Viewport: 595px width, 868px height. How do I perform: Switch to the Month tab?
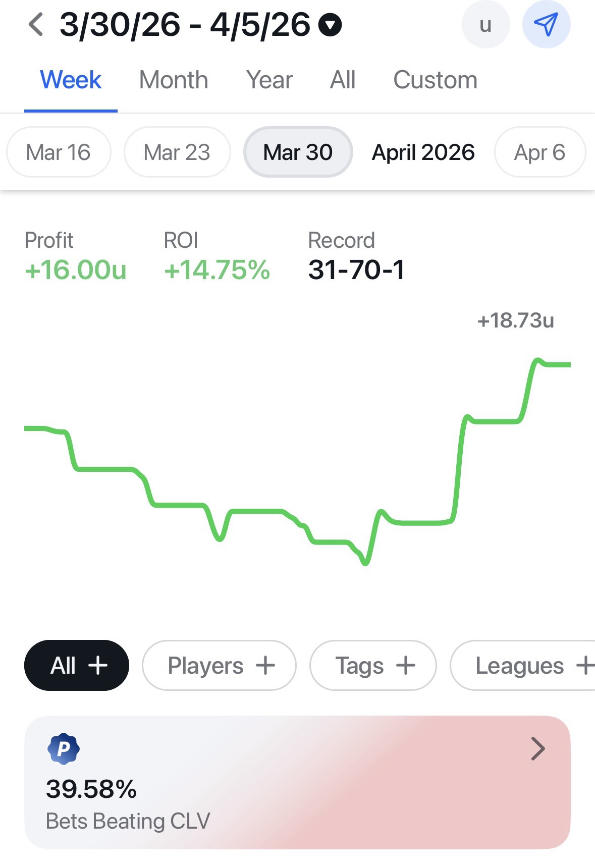(x=174, y=80)
